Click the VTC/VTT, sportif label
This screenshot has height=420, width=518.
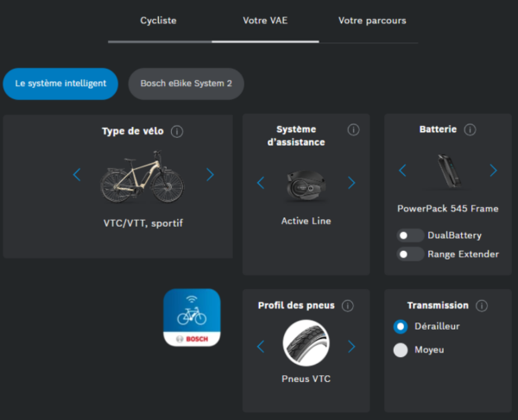(143, 223)
